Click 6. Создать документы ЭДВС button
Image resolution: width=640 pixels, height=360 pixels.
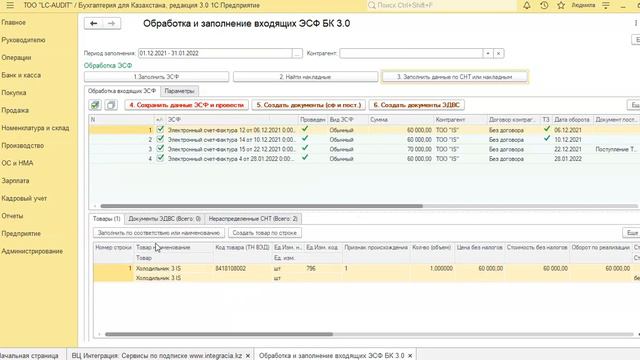[x=417, y=105]
